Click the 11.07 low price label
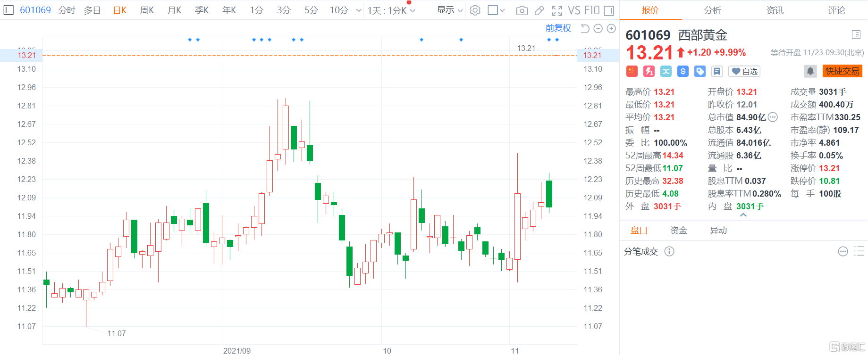The image size is (868, 355). coord(117,333)
